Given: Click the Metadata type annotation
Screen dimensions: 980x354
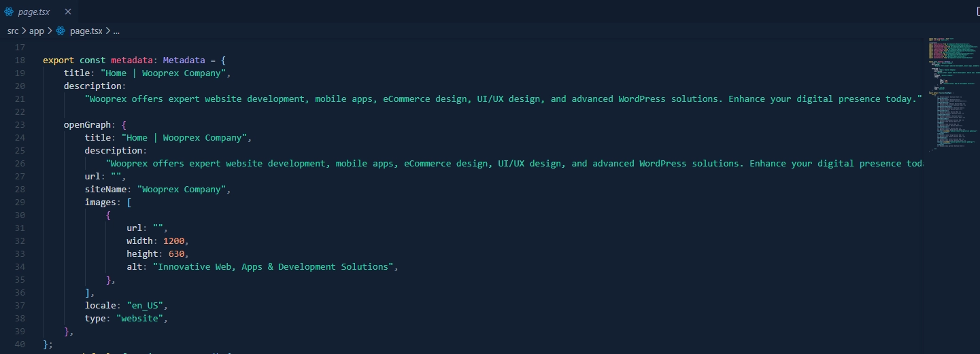Looking at the screenshot, I should (x=184, y=60).
